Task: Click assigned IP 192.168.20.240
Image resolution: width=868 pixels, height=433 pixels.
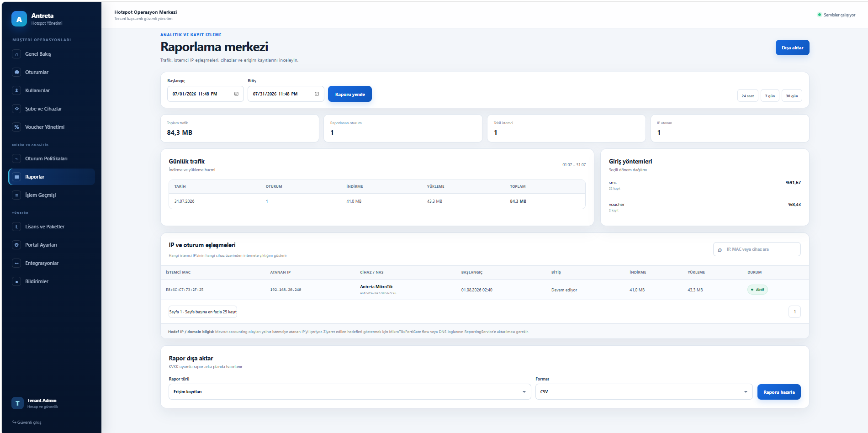Action: tap(286, 290)
